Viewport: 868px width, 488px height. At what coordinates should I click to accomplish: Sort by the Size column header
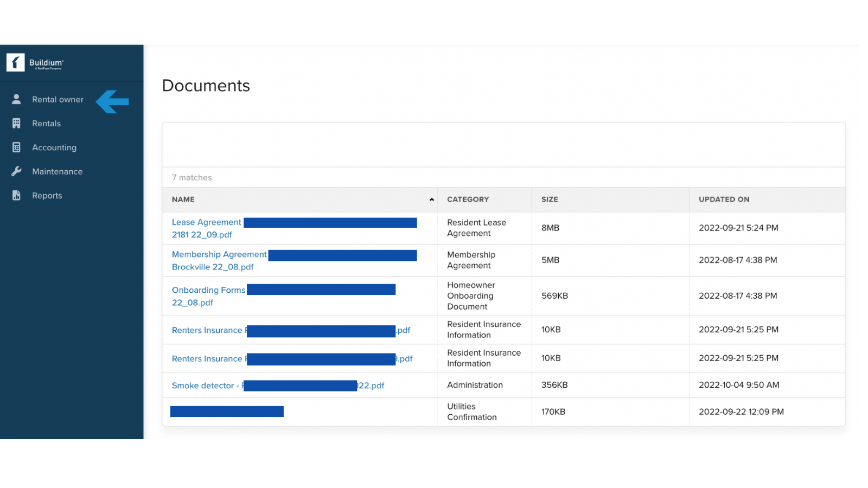[x=550, y=200]
